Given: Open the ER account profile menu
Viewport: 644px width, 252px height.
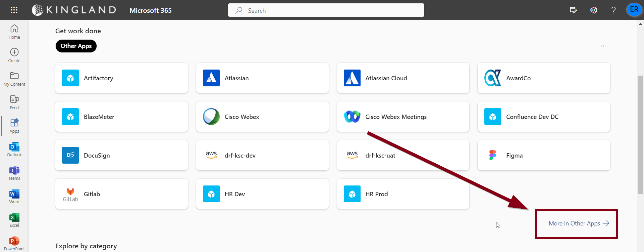Looking at the screenshot, I should coord(634,10).
